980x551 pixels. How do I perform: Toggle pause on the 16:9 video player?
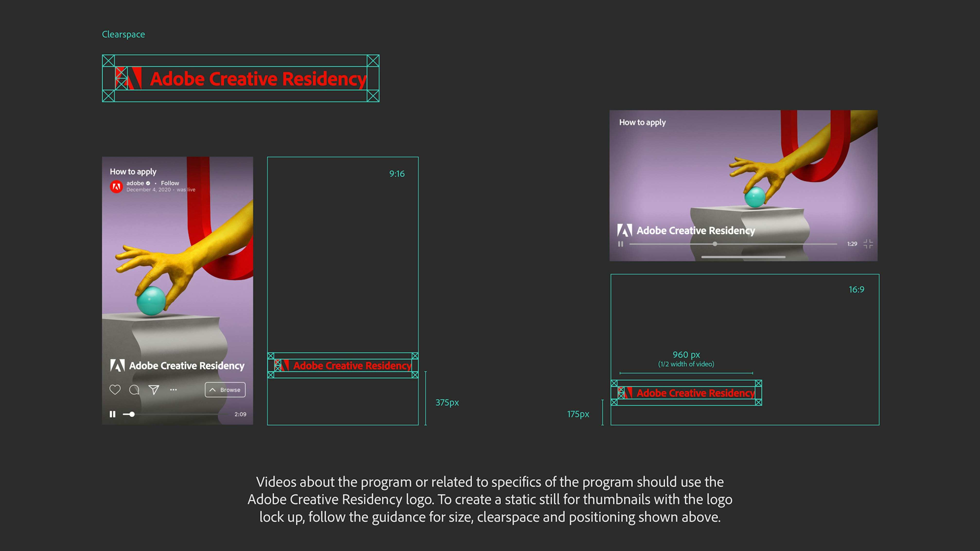pos(621,244)
